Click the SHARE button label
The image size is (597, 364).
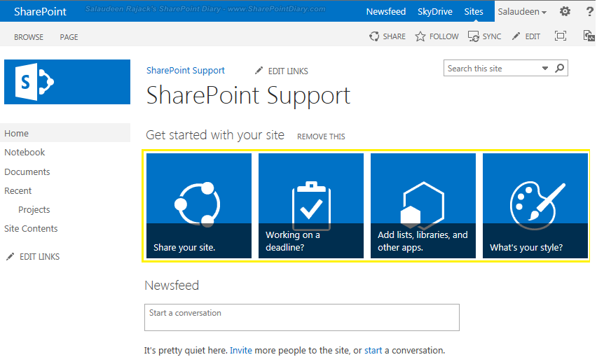[394, 36]
